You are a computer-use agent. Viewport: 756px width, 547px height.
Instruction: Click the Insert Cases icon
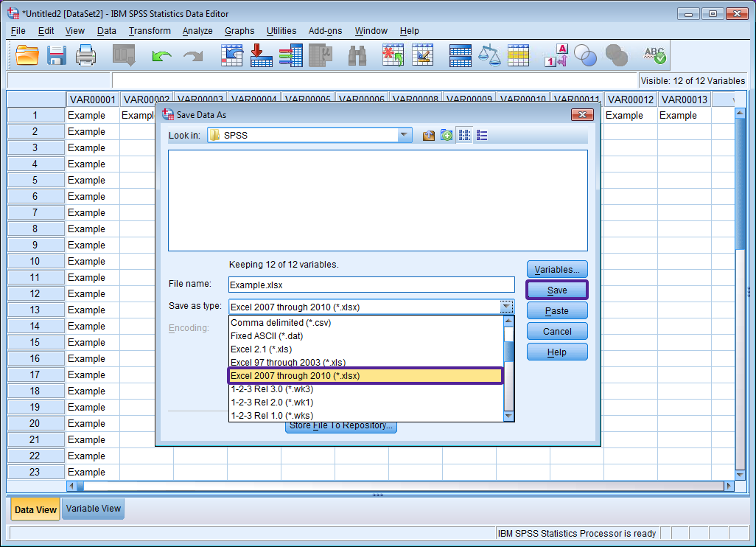[393, 55]
